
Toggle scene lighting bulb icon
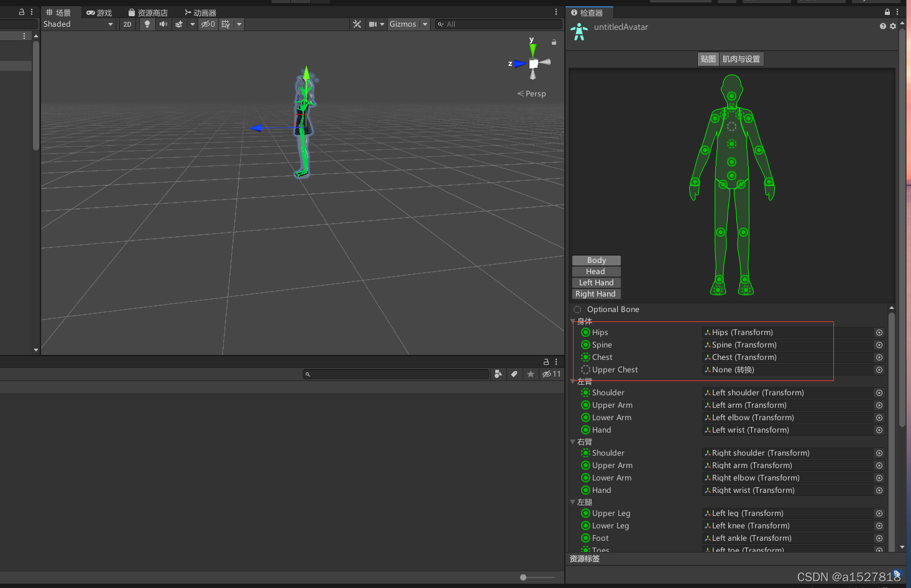point(147,24)
